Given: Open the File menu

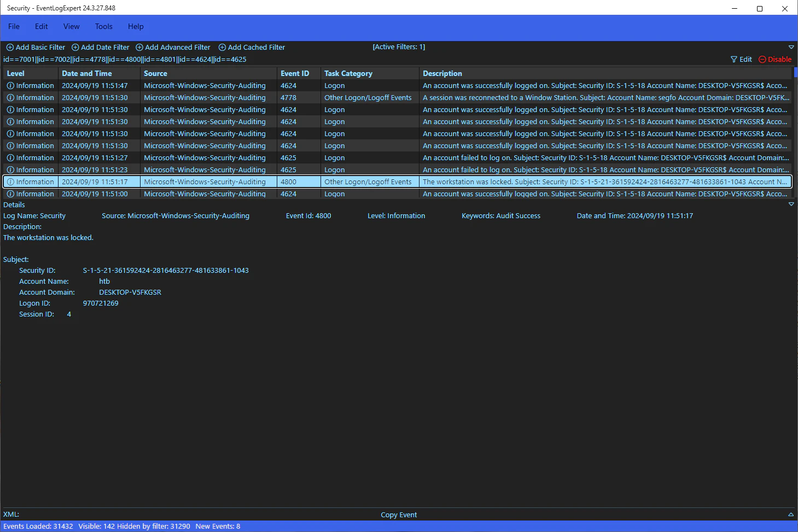Looking at the screenshot, I should [x=14, y=26].
